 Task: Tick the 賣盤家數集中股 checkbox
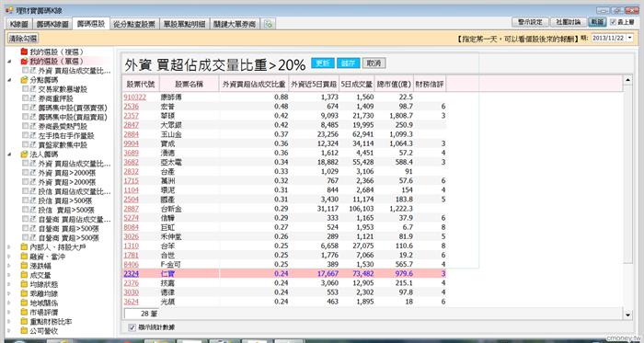point(26,144)
